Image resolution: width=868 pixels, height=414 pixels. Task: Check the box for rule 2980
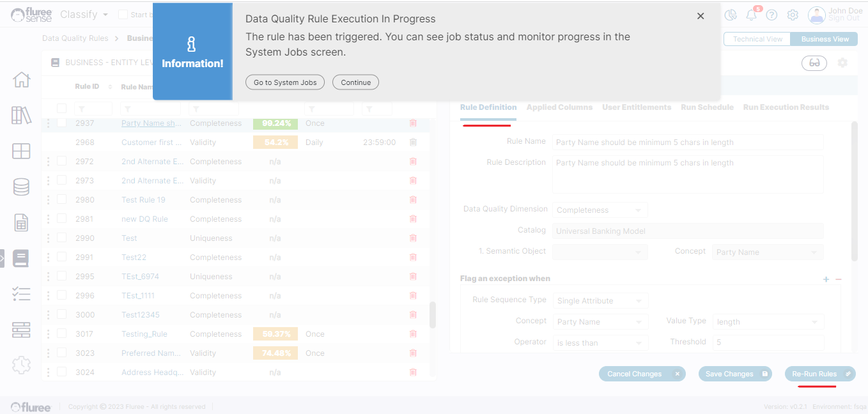tap(62, 199)
